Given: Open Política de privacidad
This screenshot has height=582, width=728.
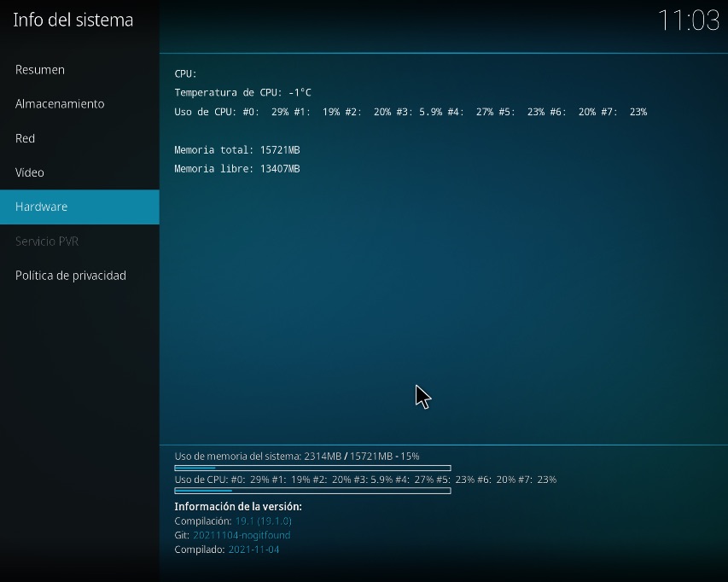Looking at the screenshot, I should (x=79, y=276).
